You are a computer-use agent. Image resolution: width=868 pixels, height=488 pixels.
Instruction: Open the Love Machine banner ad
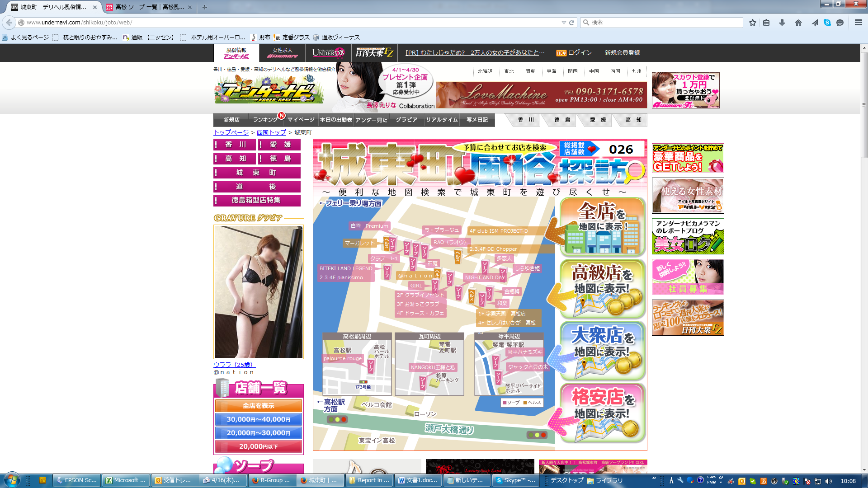[541, 95]
